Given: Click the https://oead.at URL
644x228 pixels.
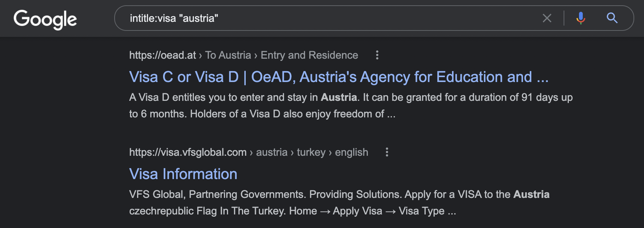Looking at the screenshot, I should click(162, 55).
